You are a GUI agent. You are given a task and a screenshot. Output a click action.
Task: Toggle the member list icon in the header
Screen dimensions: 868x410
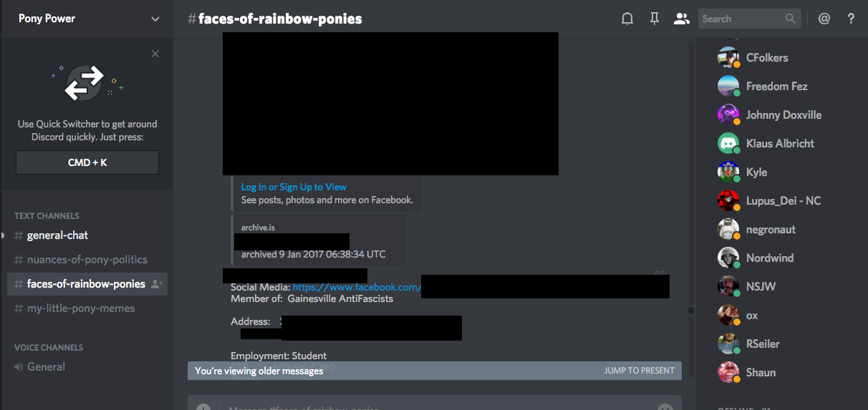click(681, 19)
